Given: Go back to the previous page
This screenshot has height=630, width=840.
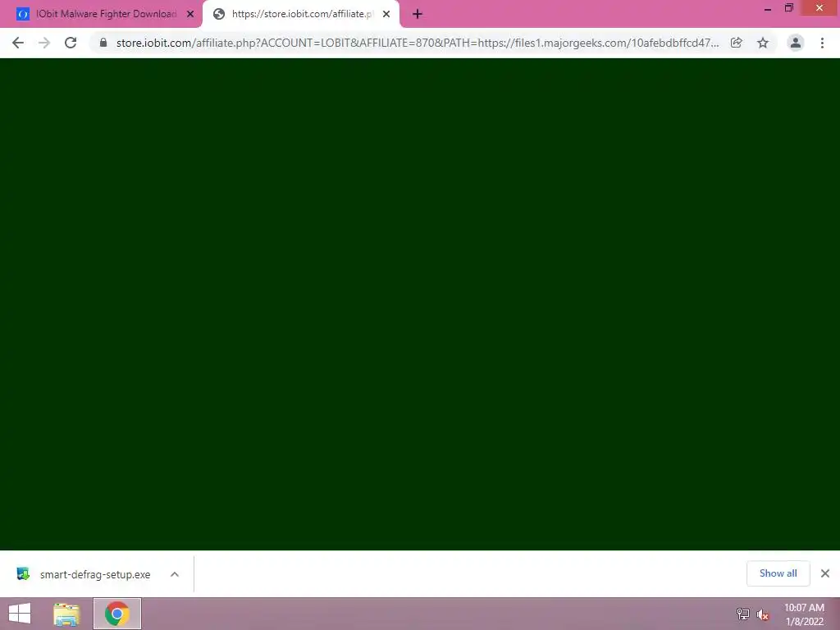Looking at the screenshot, I should point(18,43).
